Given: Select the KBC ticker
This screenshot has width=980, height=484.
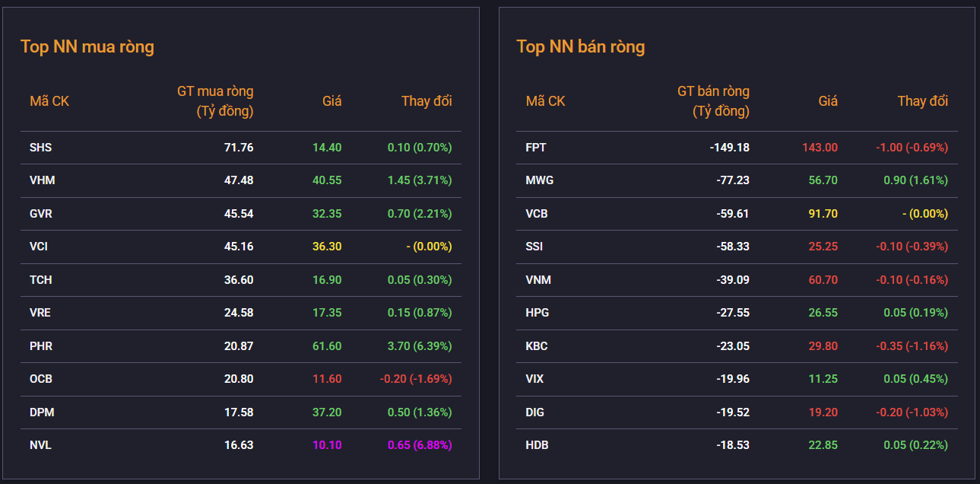Looking at the screenshot, I should 537,346.
